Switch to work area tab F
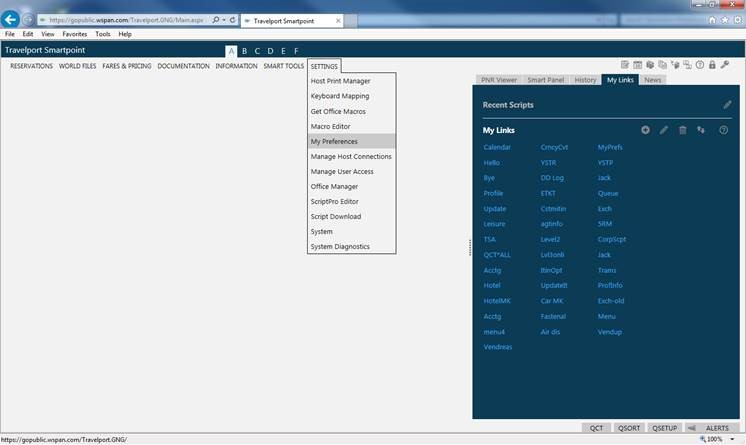The height and width of the screenshot is (445, 746). click(296, 51)
